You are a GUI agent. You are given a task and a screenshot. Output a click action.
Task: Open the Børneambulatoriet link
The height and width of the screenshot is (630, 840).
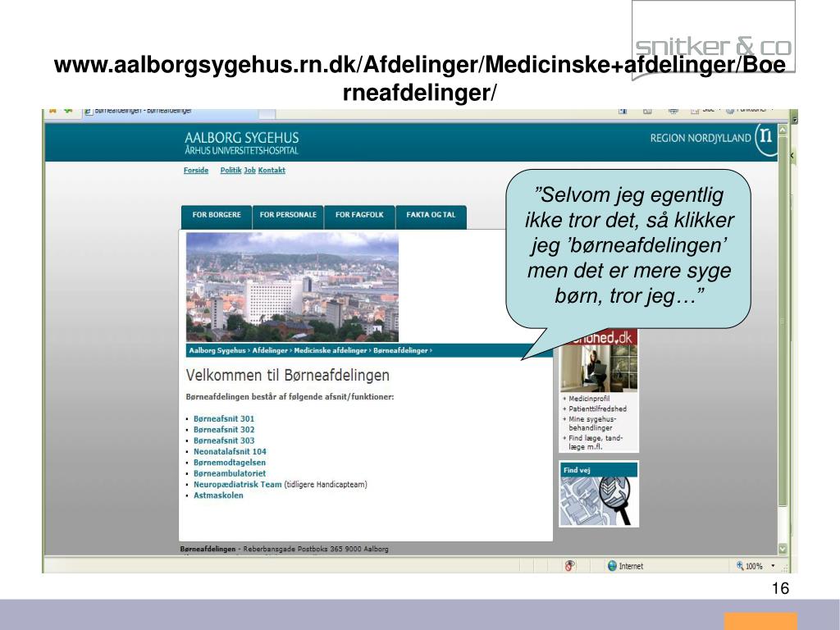point(230,473)
